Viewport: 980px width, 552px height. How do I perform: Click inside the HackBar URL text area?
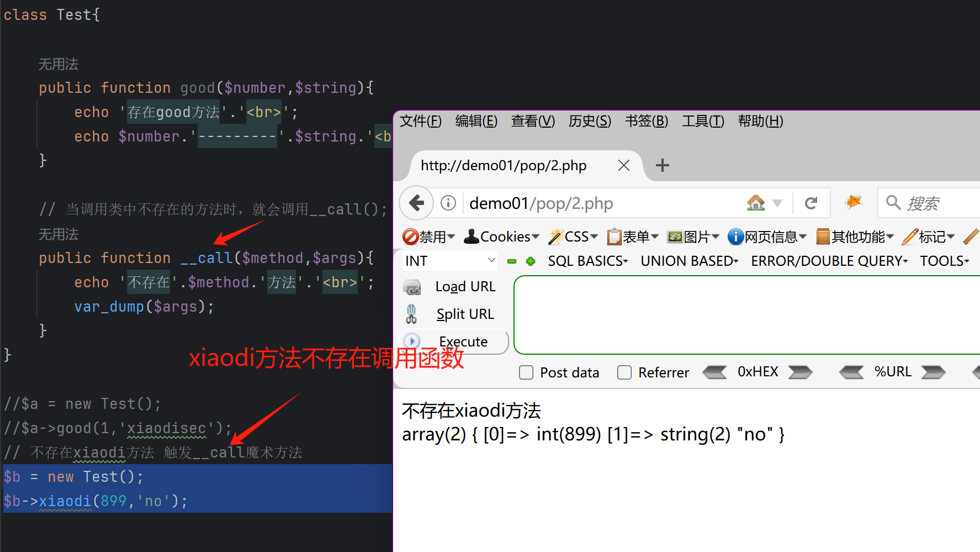[745, 315]
